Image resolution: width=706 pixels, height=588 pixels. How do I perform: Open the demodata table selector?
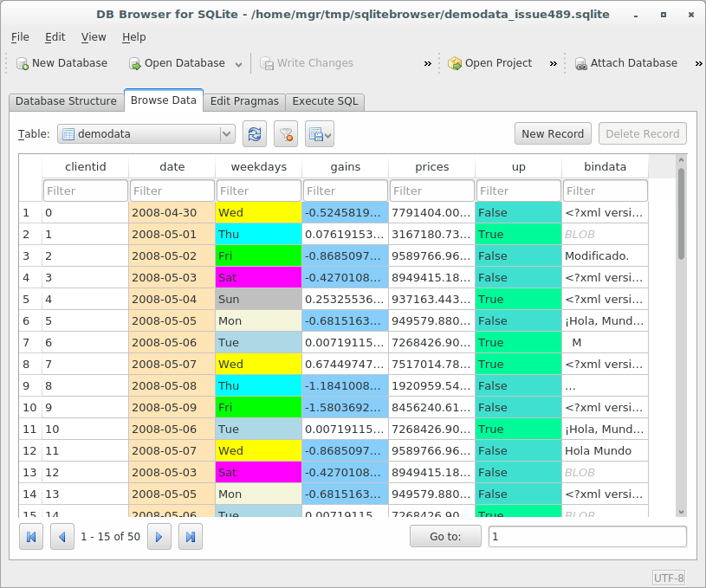146,133
